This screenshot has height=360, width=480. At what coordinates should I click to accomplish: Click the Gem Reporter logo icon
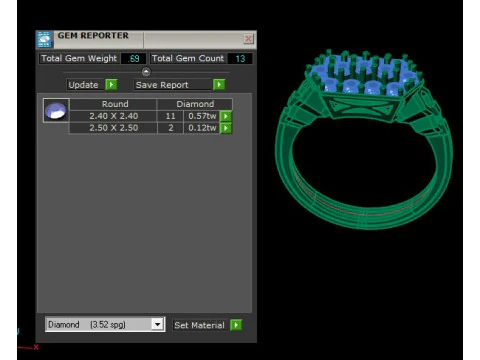point(44,39)
